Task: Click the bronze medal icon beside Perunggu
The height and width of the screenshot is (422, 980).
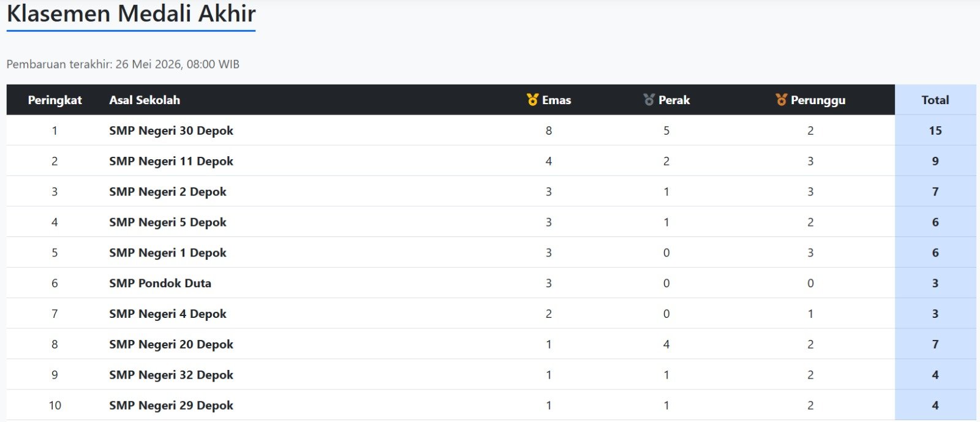Action: pyautogui.click(x=781, y=100)
